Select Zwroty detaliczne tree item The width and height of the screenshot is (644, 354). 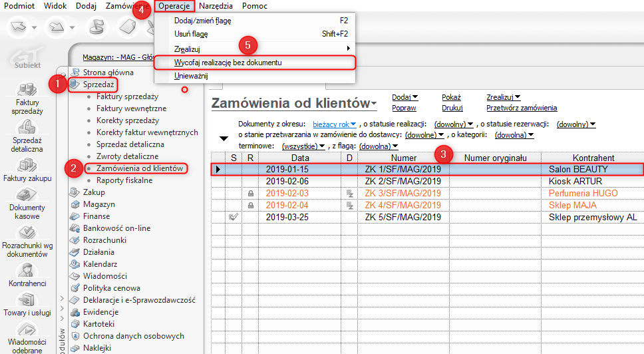(x=127, y=156)
